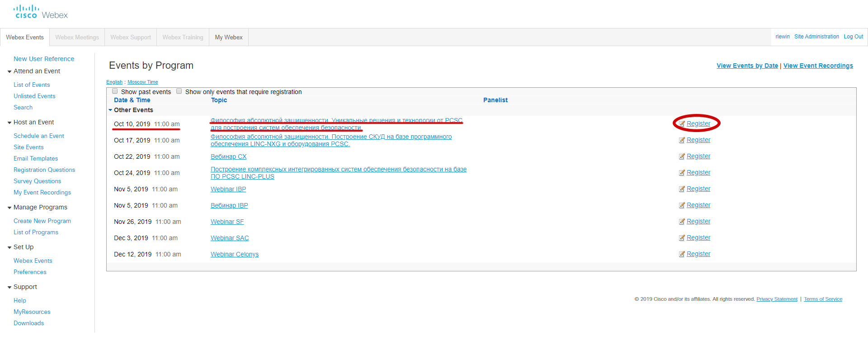The image size is (868, 360).
Task: Collapse Manage Programs section
Action: point(9,208)
